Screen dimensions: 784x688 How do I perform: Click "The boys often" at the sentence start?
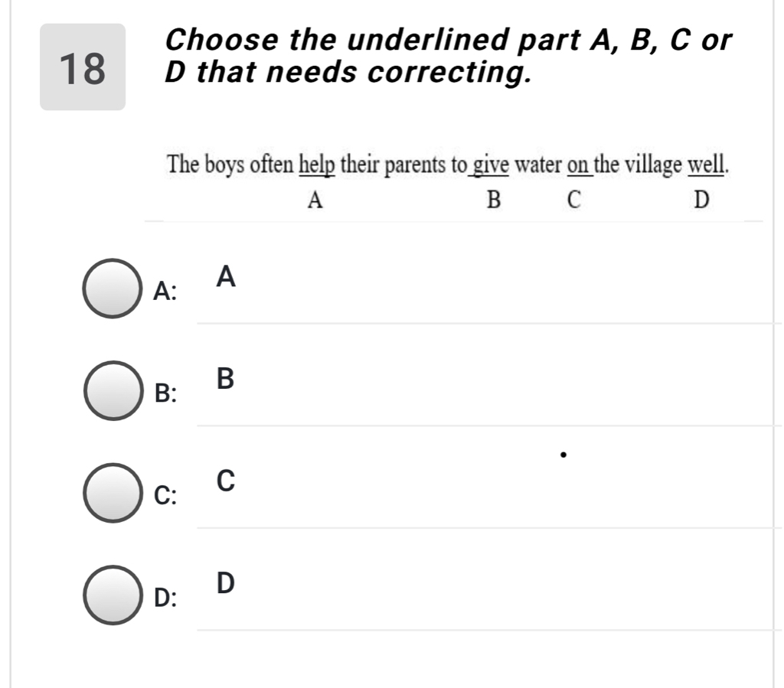coord(231,165)
